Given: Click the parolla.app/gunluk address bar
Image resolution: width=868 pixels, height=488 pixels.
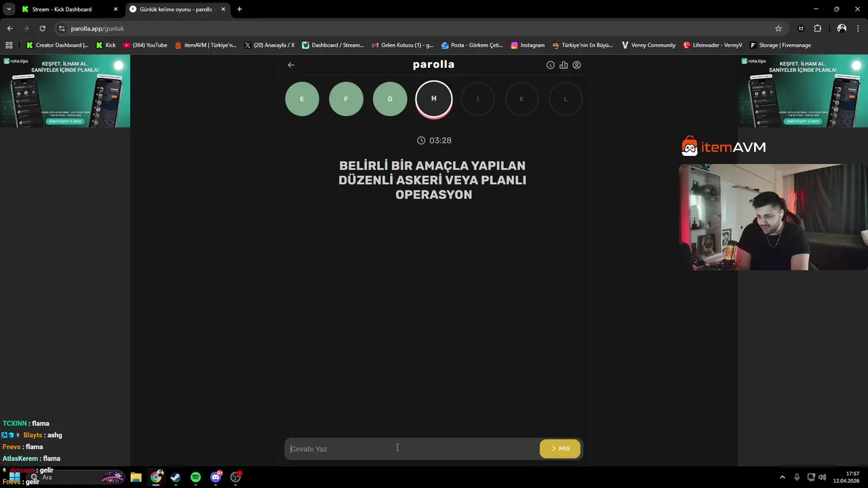Looking at the screenshot, I should point(420,28).
